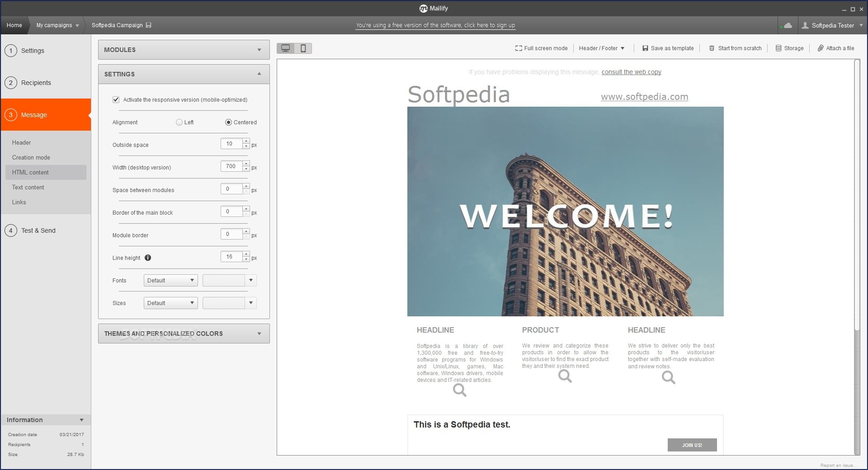Click magnifier icon under PRODUCT column
868x470 pixels.
(x=565, y=376)
